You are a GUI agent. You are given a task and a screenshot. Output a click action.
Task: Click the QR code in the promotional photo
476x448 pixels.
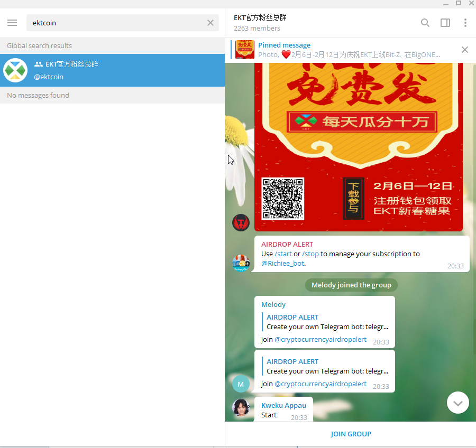[282, 199]
